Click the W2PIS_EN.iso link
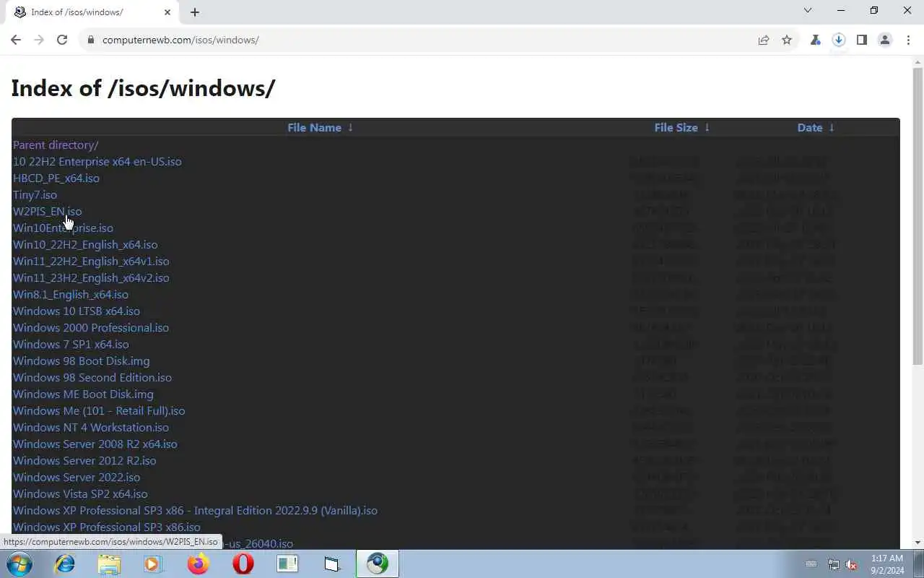 point(47,211)
